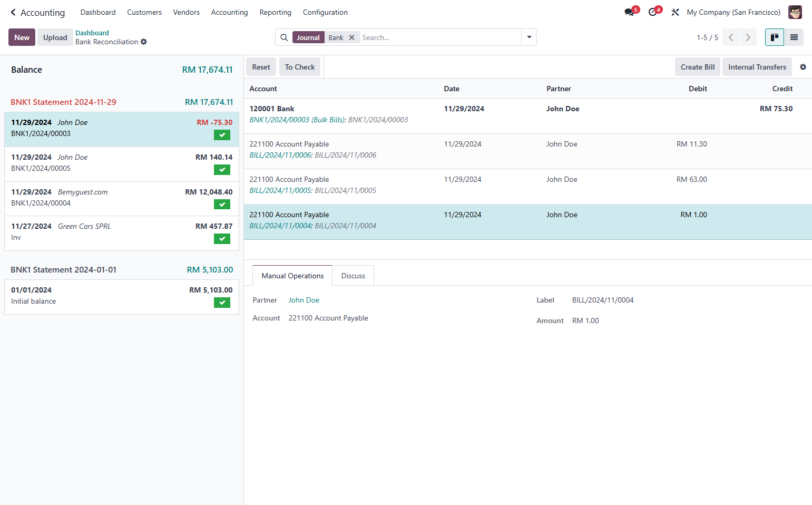Image resolution: width=812 pixels, height=505 pixels.
Task: Open the Reporting menu
Action: [x=275, y=12]
